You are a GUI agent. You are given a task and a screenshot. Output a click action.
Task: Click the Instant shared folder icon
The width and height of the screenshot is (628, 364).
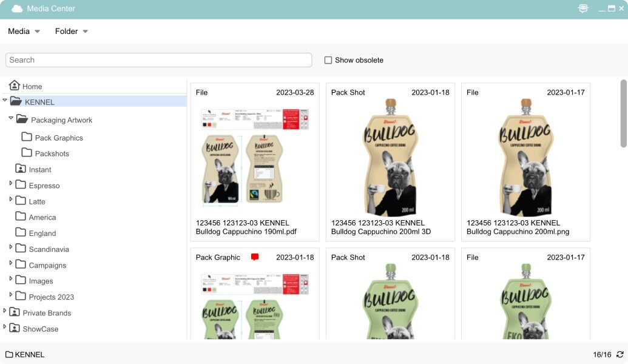(21, 169)
